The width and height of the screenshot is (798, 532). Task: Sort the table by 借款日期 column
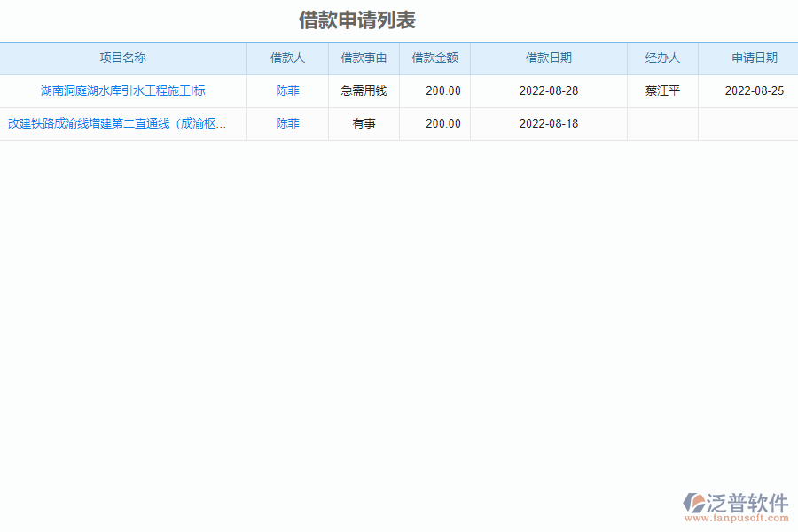548,58
